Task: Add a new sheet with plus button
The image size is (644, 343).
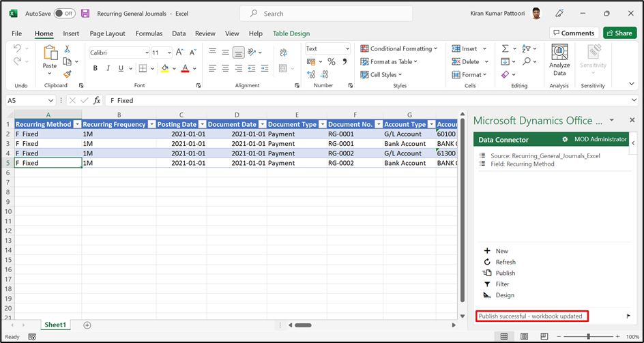Action: pos(87,325)
